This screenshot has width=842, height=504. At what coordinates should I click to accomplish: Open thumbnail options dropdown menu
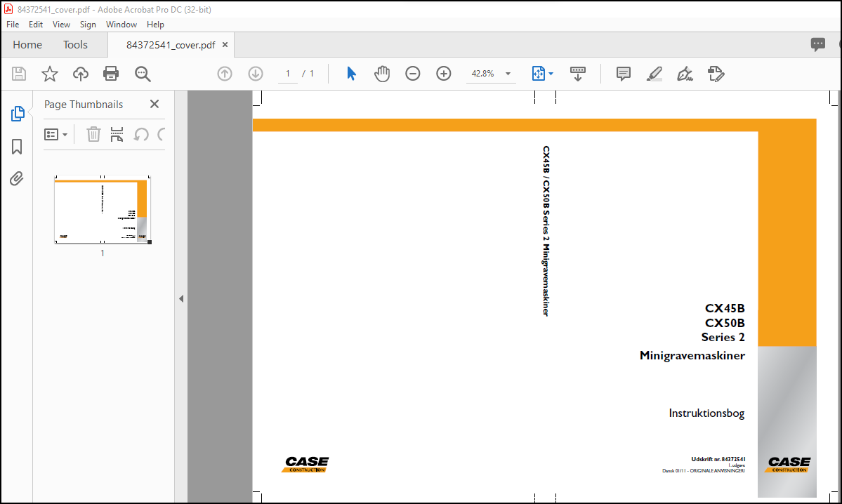click(x=56, y=134)
